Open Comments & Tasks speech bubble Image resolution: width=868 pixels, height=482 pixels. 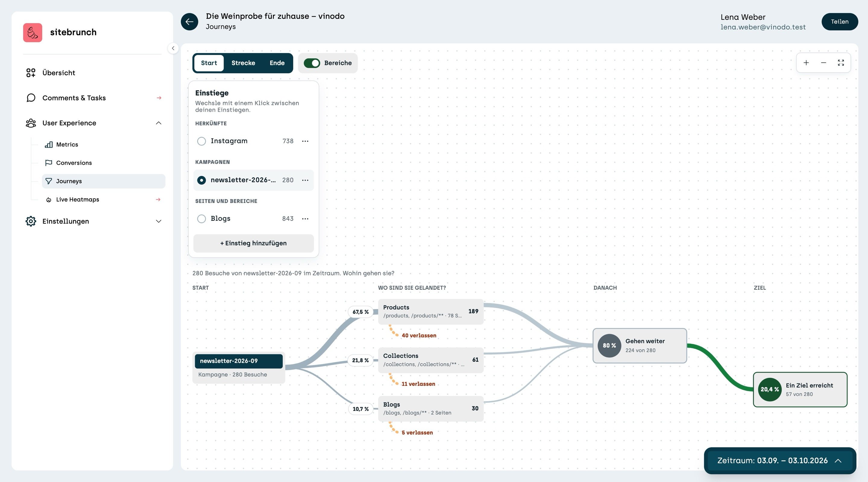(31, 98)
